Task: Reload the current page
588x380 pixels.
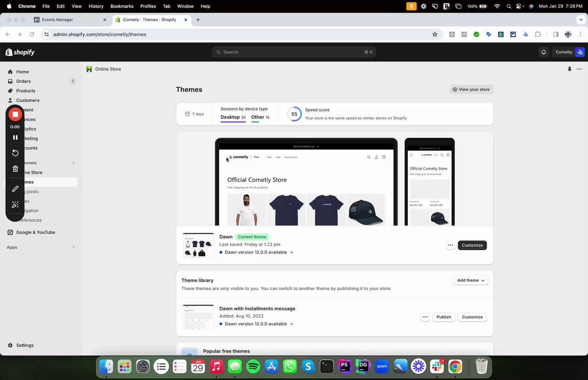Action: pos(32,34)
